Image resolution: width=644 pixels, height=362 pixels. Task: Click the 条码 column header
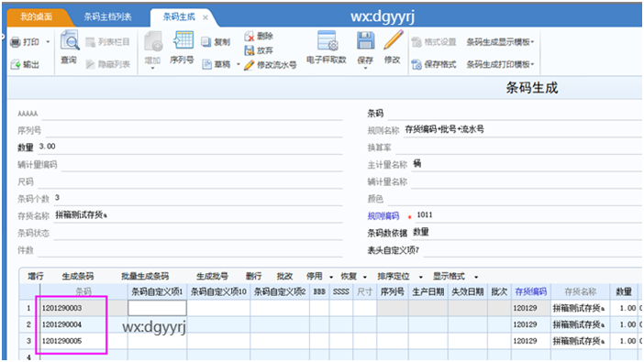coord(83,291)
